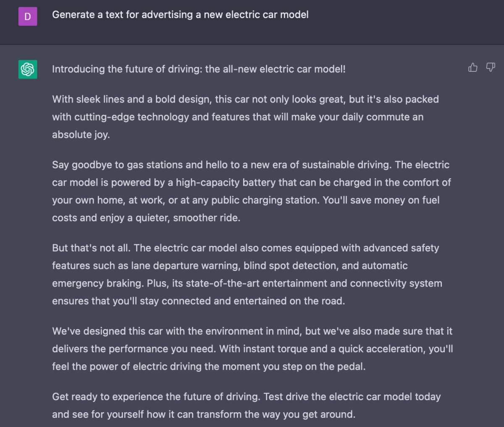504x427 pixels.
Task: Click the thumbs down feedback icon
Action: 491,67
